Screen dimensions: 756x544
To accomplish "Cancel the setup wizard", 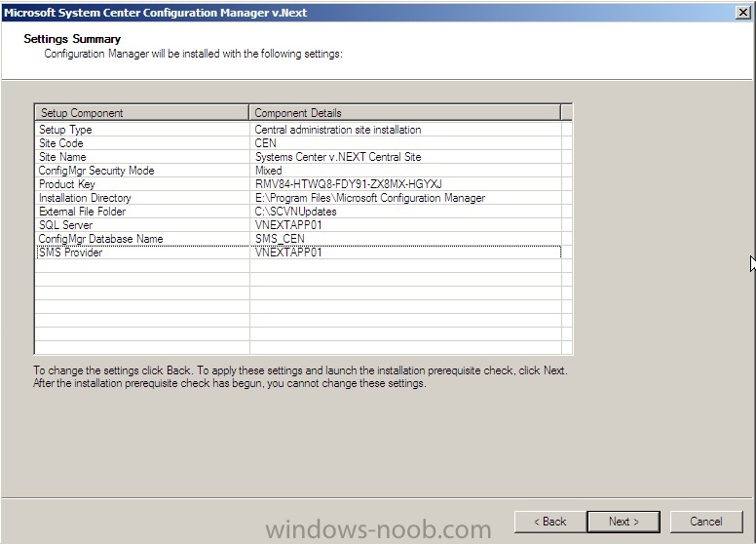I will (x=706, y=522).
